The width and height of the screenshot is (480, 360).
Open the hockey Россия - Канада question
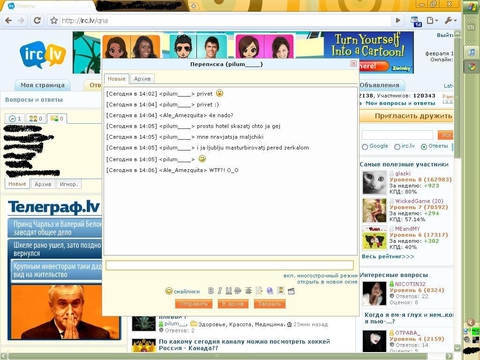[x=244, y=345]
